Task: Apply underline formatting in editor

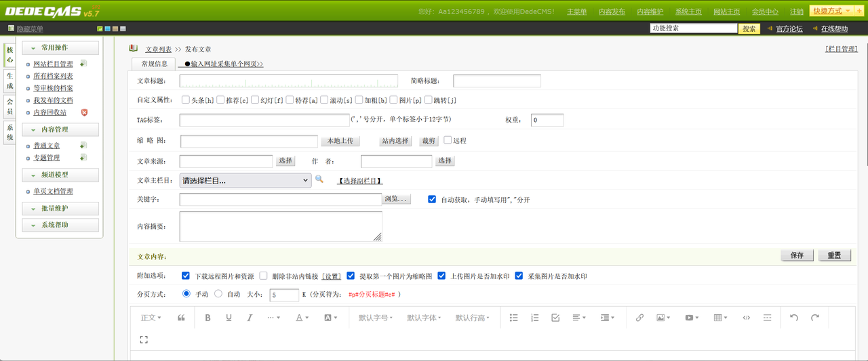Action: click(x=229, y=318)
